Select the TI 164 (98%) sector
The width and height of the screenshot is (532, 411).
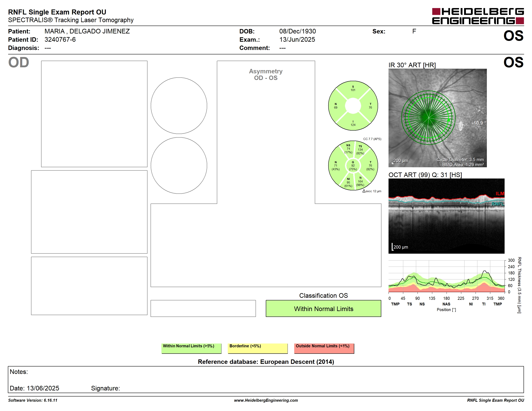pyautogui.click(x=360, y=181)
